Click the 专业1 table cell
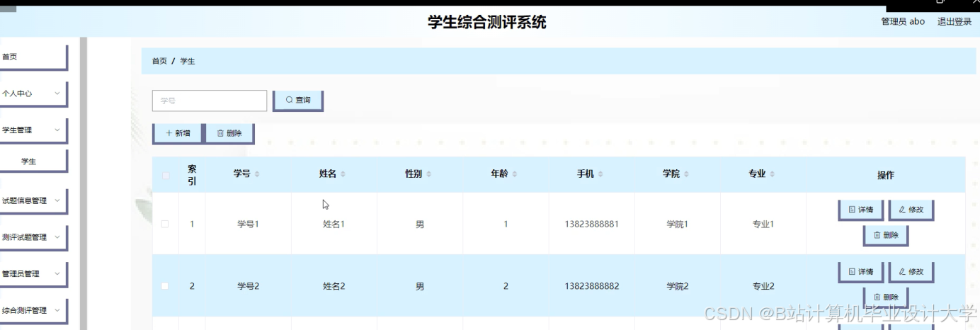The image size is (980, 330). click(763, 224)
